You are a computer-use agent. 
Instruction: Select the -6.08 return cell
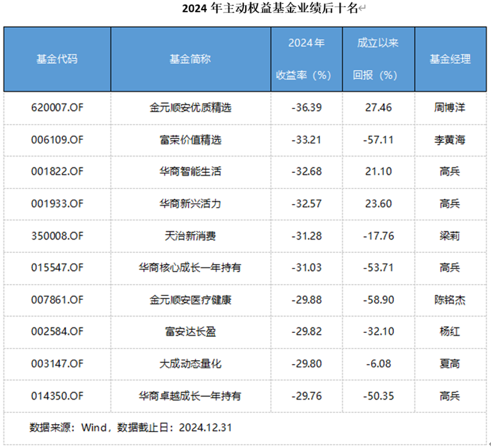[379, 364]
